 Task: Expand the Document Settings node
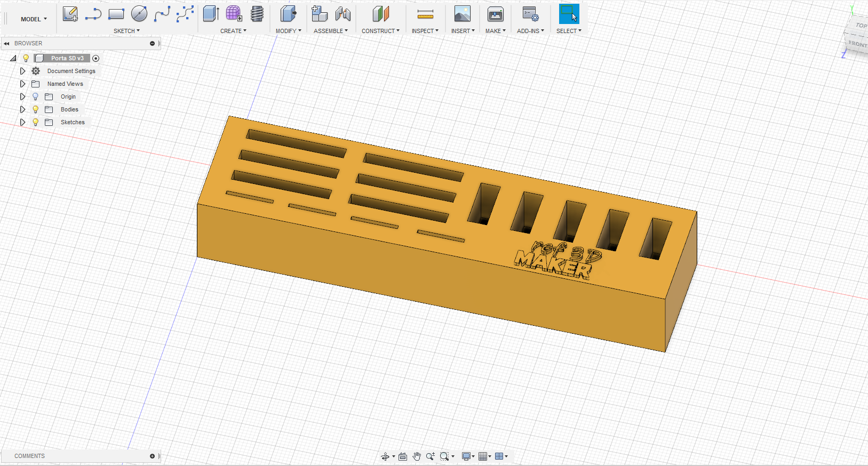22,71
